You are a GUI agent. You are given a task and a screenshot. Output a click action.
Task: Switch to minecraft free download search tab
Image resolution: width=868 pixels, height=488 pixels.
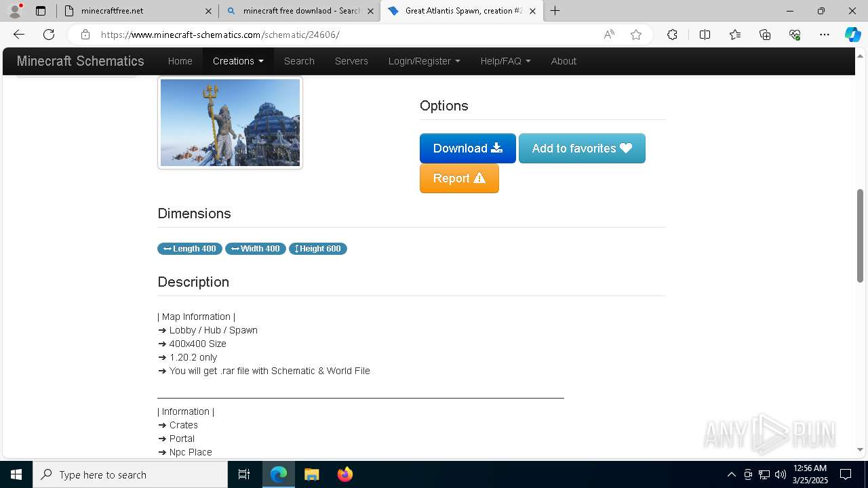(x=300, y=11)
